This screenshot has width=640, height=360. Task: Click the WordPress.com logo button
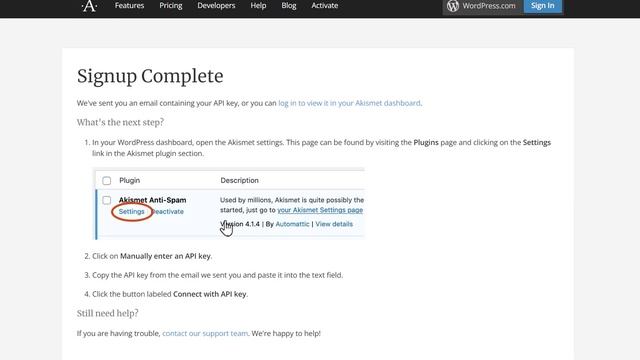481,6
